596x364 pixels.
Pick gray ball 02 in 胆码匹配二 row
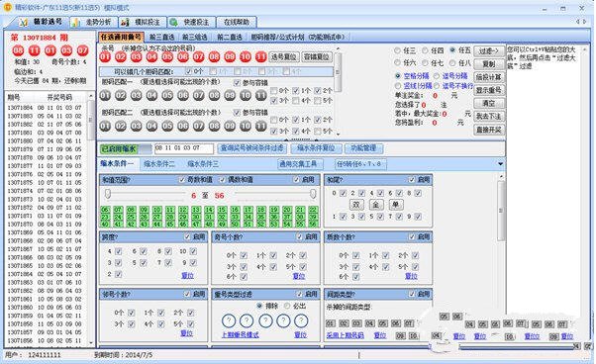121,126
